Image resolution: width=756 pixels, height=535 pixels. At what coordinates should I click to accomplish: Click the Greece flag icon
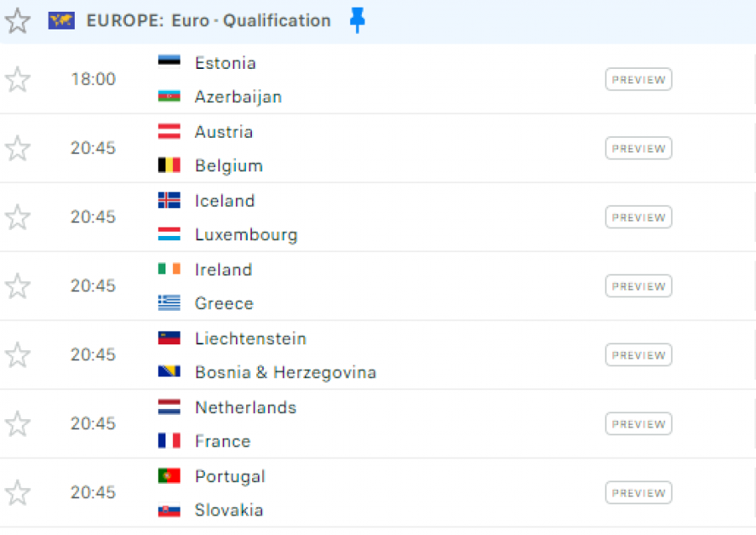coord(169,302)
